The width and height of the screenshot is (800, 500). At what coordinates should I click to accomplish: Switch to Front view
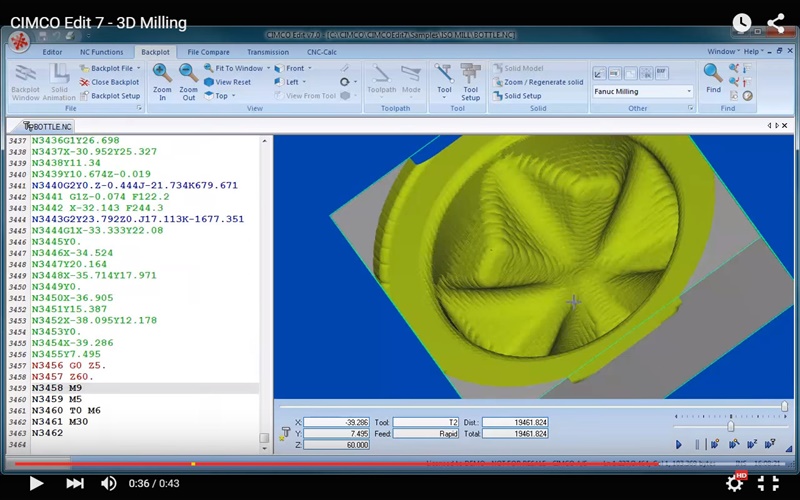tap(289, 68)
